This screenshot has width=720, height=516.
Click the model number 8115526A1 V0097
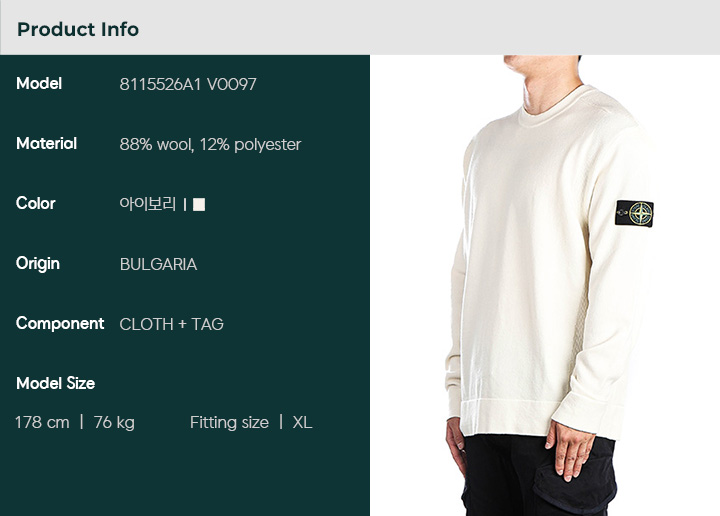[188, 84]
